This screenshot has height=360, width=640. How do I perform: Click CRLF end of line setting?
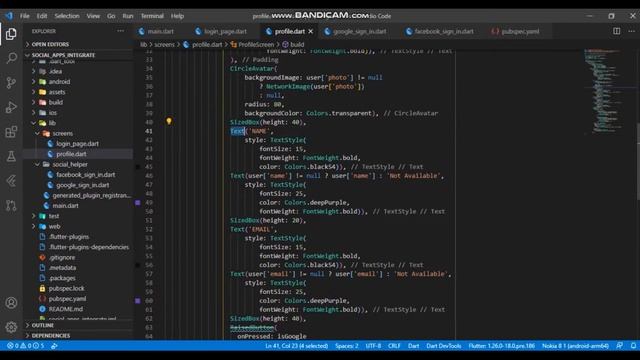point(394,346)
